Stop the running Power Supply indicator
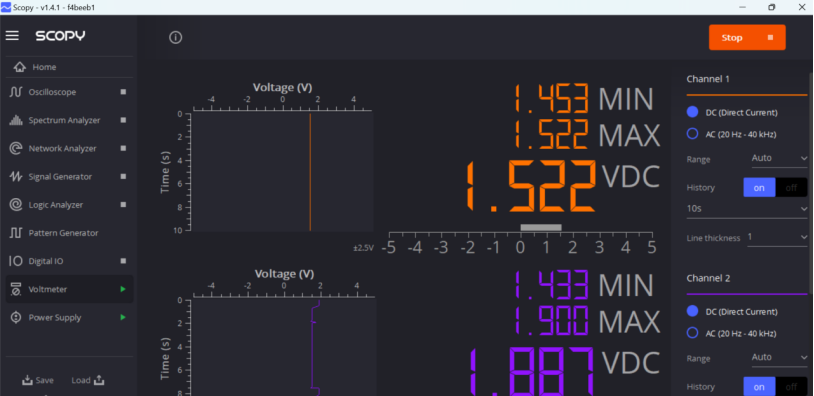This screenshot has width=814, height=396. point(123,317)
